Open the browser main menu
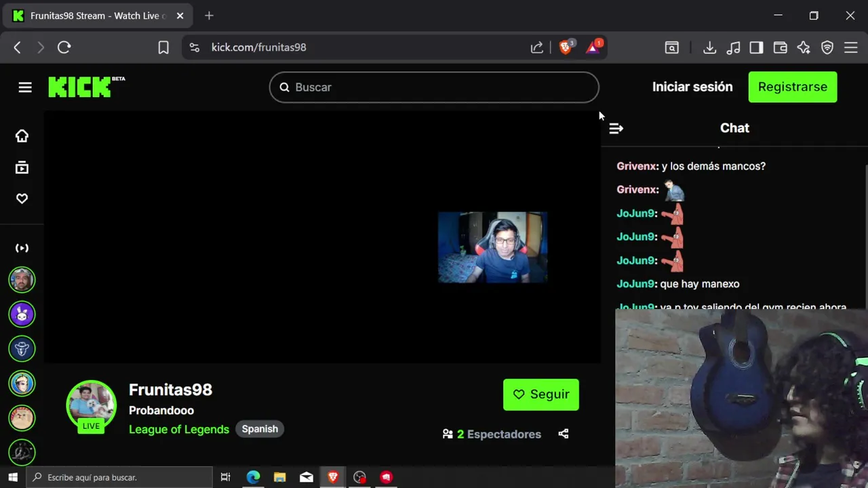 pyautogui.click(x=851, y=47)
